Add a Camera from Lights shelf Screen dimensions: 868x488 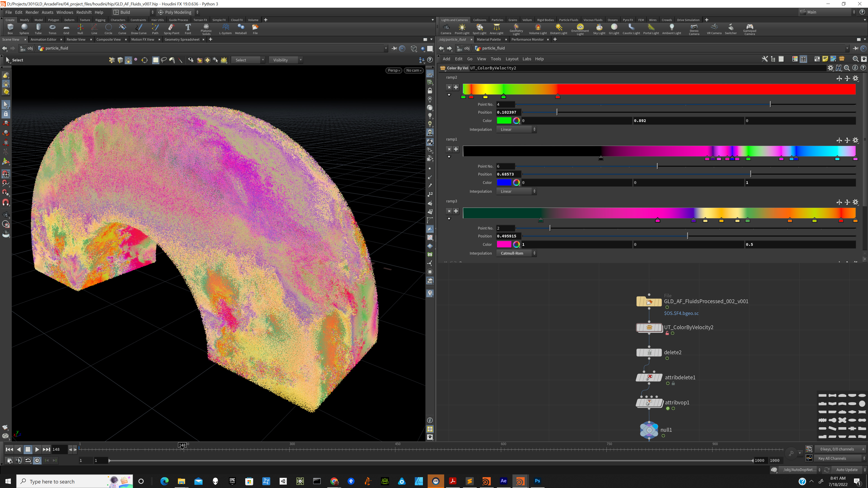tap(446, 29)
